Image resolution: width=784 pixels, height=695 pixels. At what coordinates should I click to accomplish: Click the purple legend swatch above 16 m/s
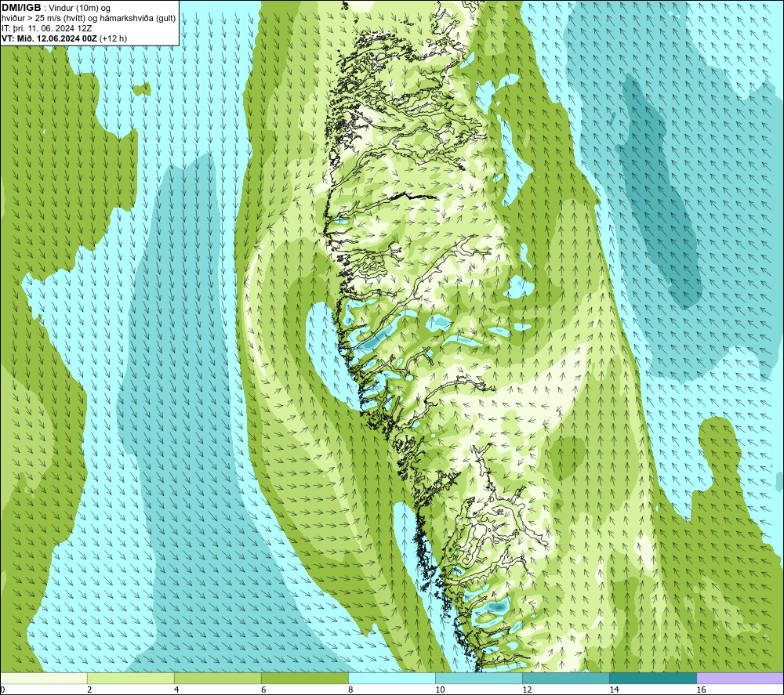pos(740,679)
